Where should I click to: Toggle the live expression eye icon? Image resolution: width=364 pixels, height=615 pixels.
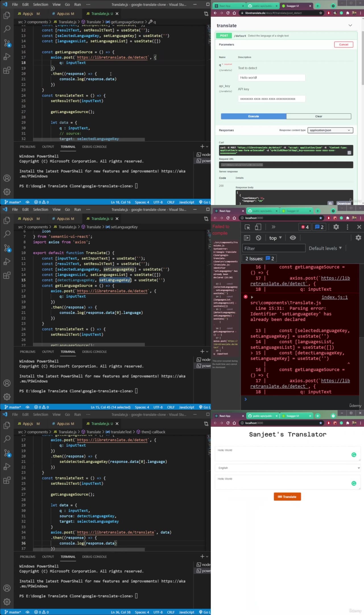pos(293,238)
